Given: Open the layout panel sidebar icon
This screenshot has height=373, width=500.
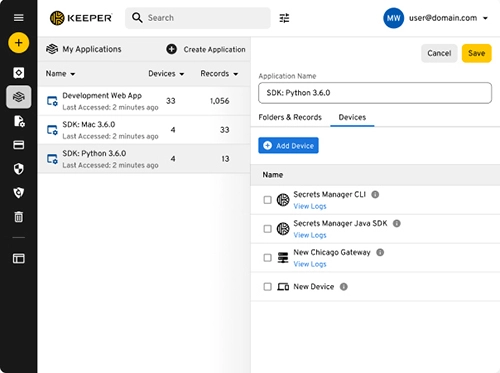Looking at the screenshot, I should click(19, 258).
